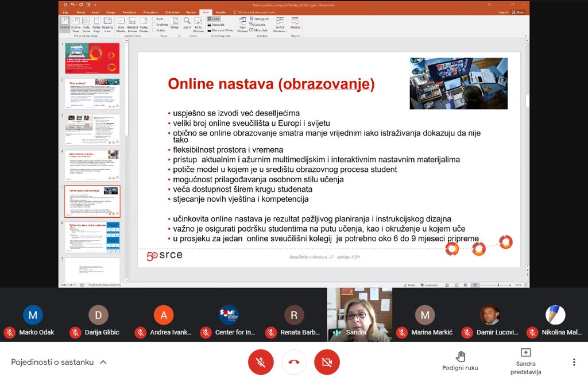This screenshot has height=381, width=588.
Task: Turn on the camera button
Action: [x=327, y=362]
